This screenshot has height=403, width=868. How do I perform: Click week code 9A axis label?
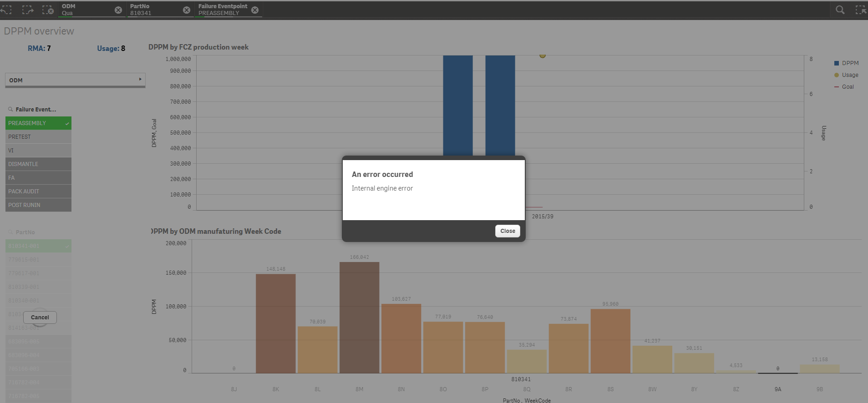[778, 389]
